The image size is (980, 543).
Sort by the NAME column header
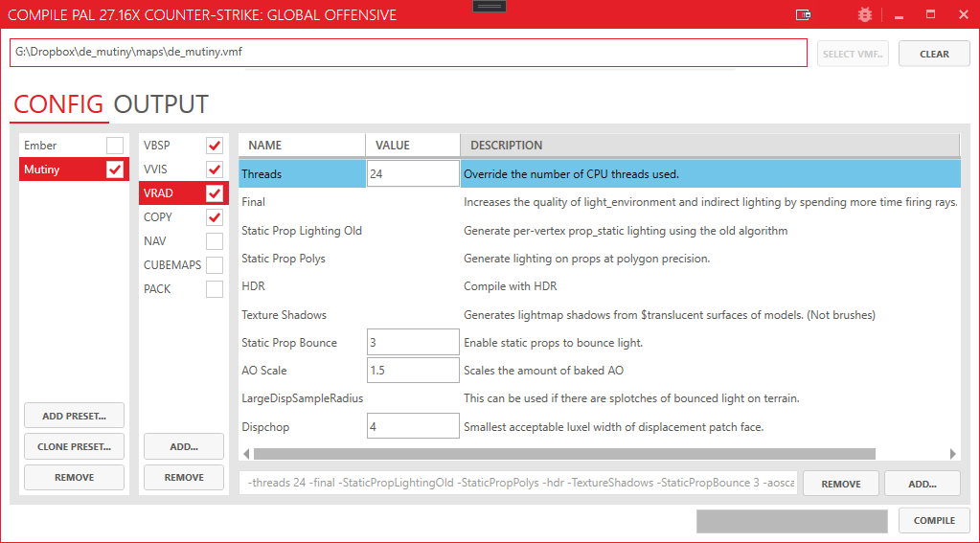click(x=303, y=145)
